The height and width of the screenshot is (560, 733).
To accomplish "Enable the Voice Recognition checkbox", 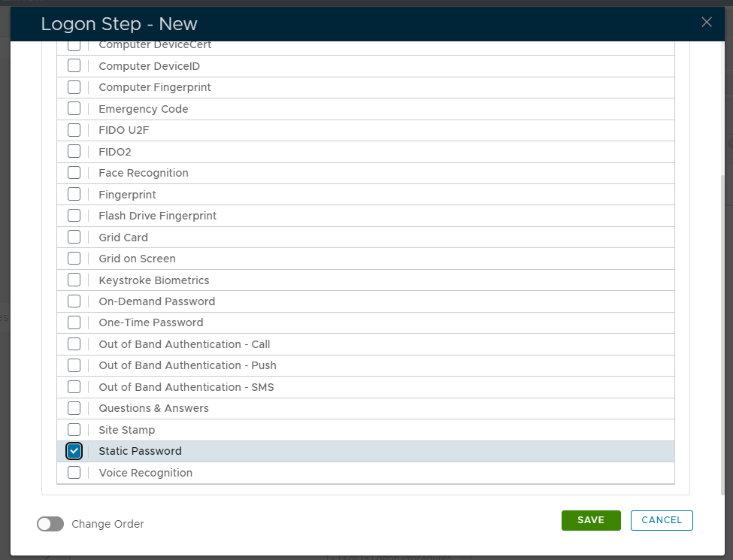I will 74,473.
